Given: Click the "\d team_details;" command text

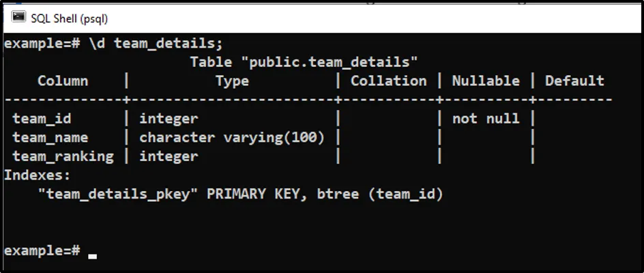Looking at the screenshot, I should coord(156,44).
